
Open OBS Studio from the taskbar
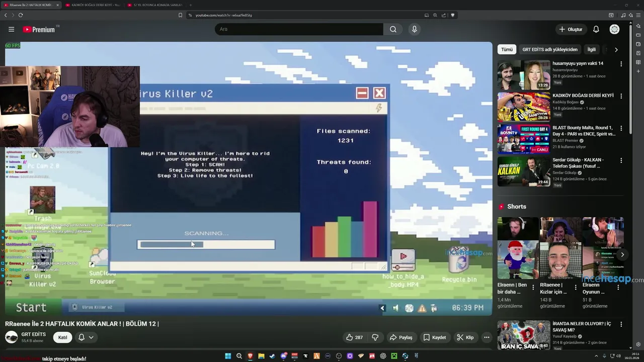339,356
